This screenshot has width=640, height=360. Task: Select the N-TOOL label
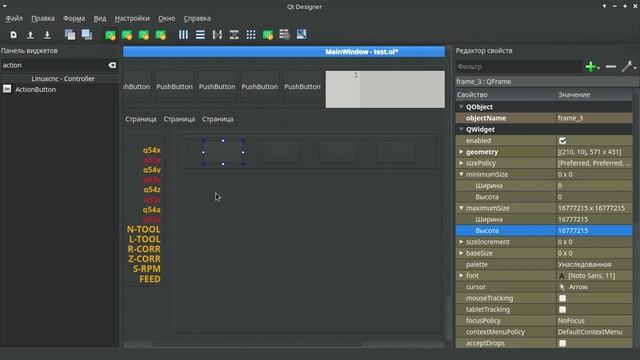click(x=144, y=229)
